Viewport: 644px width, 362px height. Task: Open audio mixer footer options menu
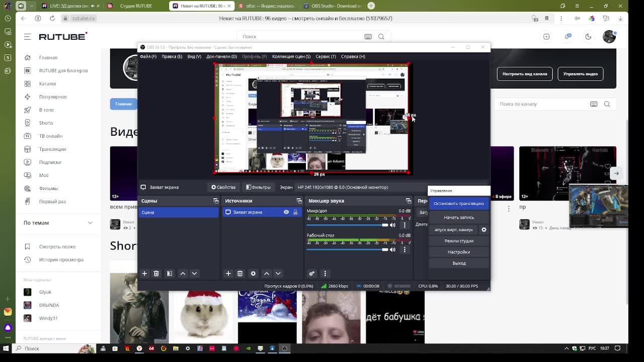pyautogui.click(x=325, y=274)
